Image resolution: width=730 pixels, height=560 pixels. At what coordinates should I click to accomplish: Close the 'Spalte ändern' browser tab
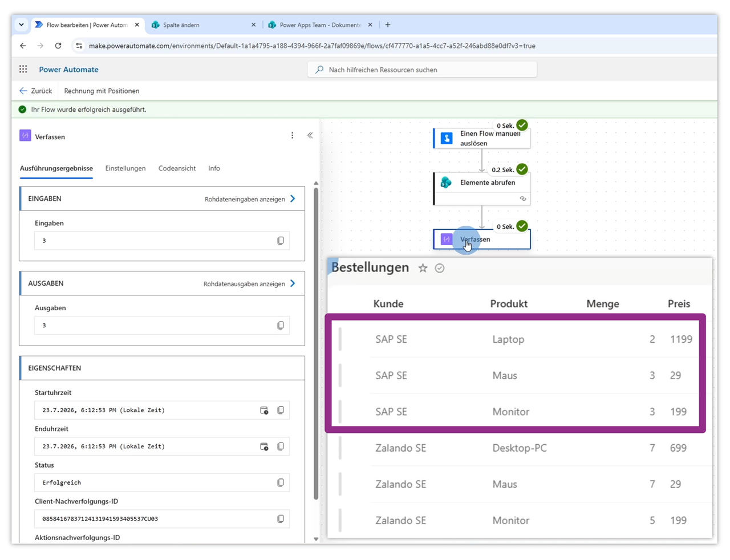[254, 25]
